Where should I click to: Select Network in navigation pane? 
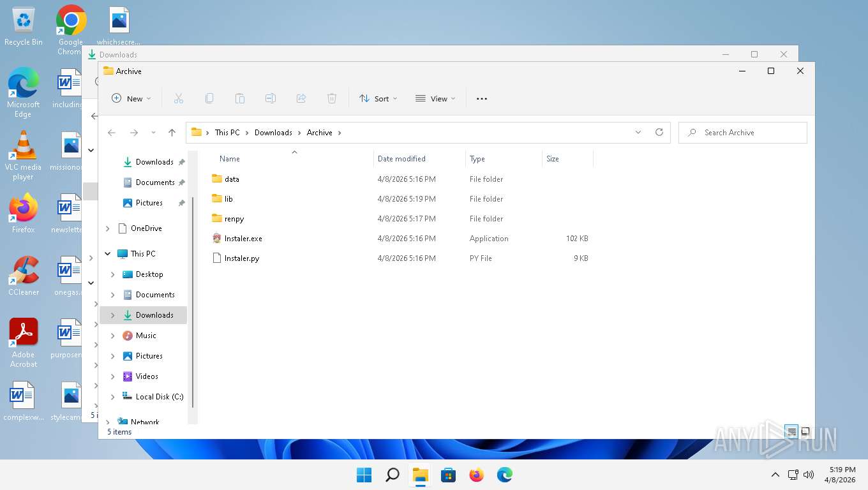[x=144, y=420]
